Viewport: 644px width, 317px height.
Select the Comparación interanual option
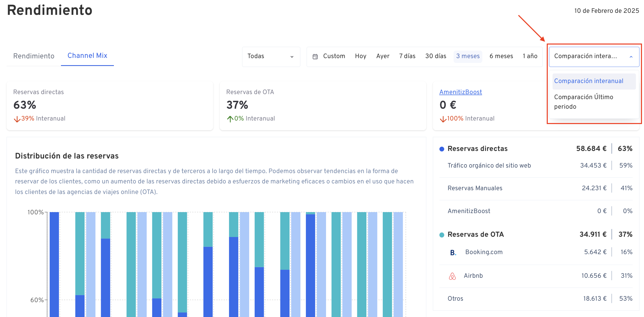pos(594,81)
